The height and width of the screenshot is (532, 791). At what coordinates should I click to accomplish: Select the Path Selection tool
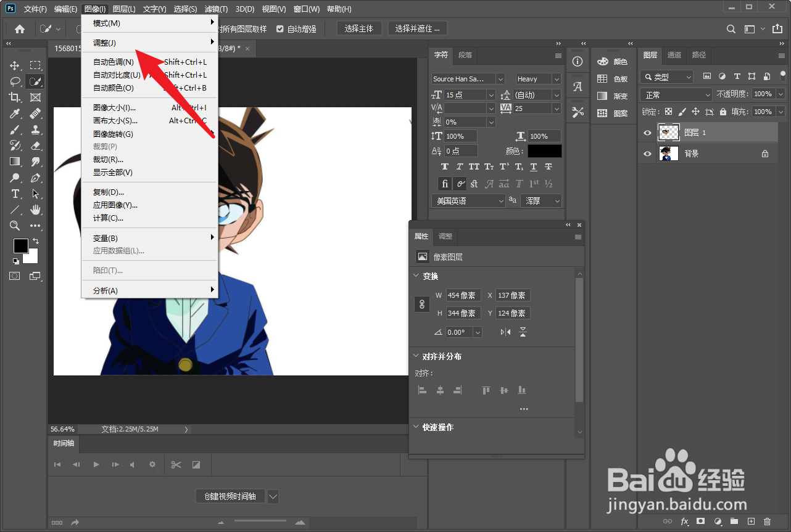[x=35, y=194]
